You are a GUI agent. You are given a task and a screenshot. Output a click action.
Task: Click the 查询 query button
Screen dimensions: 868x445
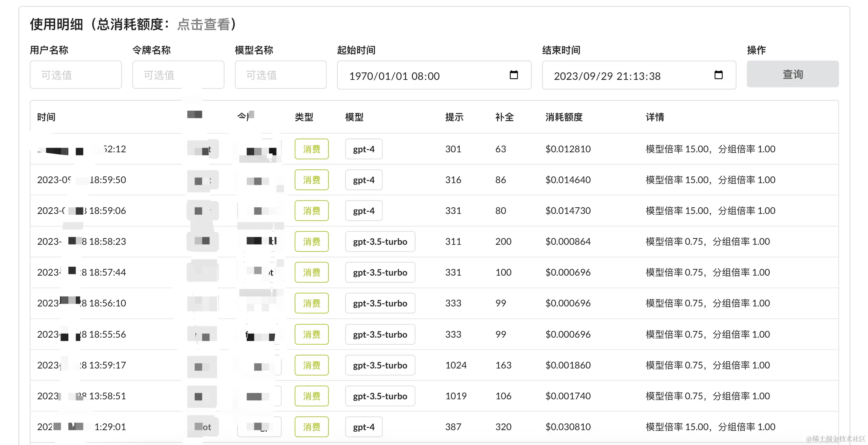coord(793,74)
